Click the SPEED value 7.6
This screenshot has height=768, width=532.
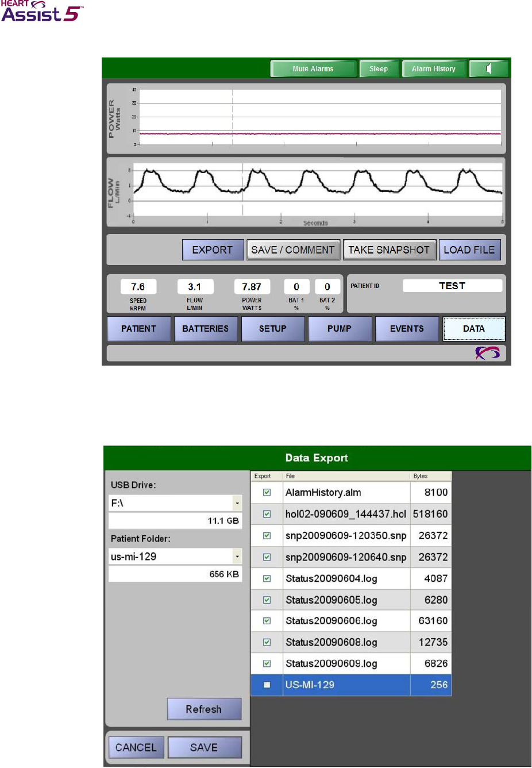pyautogui.click(x=138, y=287)
